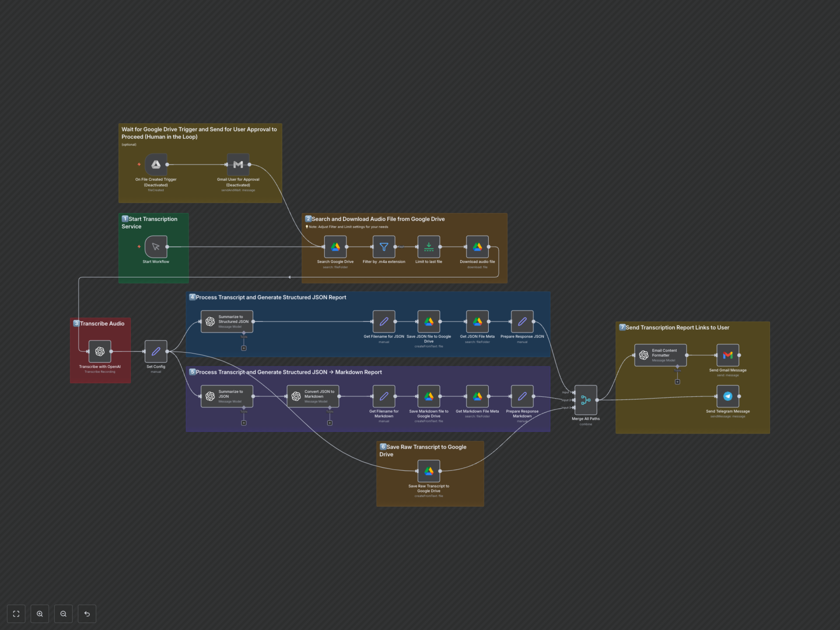
Task: Open the deactivated Gmail User for Approval node
Action: click(x=238, y=165)
